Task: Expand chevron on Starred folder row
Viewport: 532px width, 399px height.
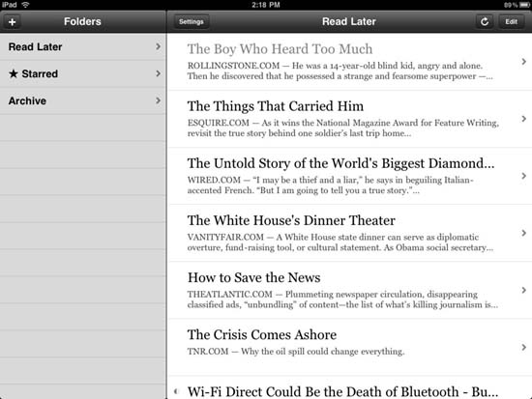Action: coord(158,73)
